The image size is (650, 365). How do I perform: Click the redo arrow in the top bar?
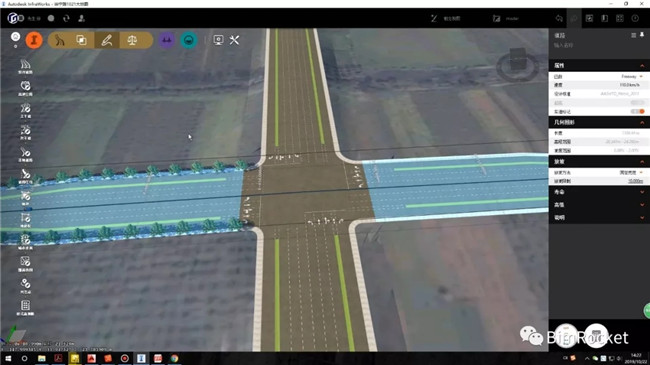(x=574, y=18)
